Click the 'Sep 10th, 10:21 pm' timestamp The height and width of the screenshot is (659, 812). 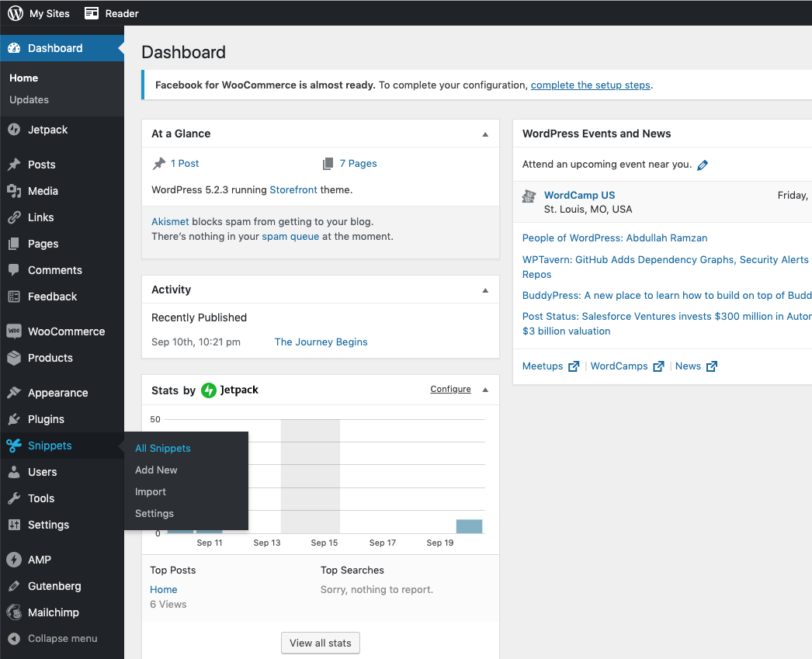pyautogui.click(x=196, y=342)
